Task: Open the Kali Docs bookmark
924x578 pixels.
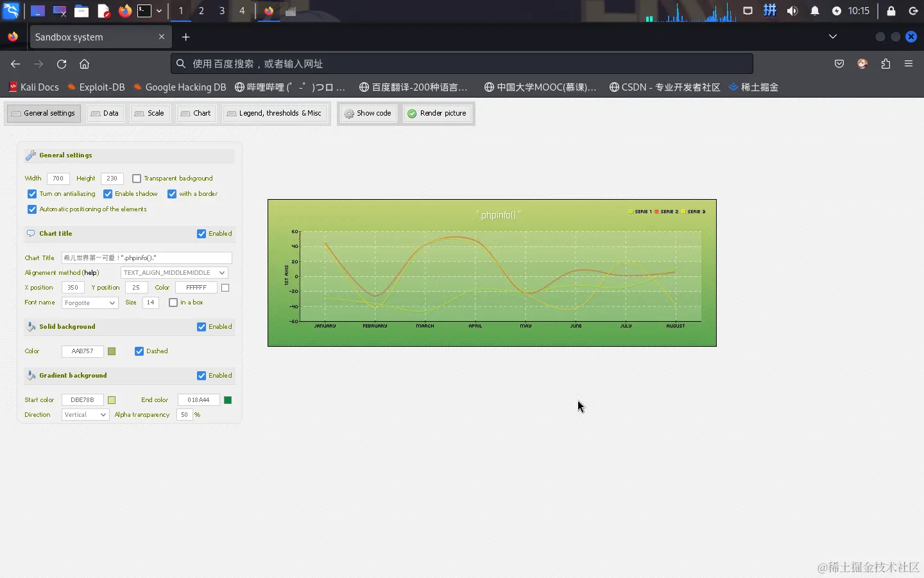Action: (x=34, y=87)
